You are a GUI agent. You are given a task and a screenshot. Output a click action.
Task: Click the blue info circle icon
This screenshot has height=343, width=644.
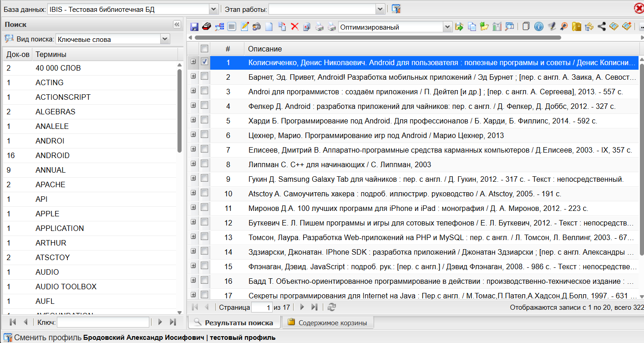[x=539, y=27]
